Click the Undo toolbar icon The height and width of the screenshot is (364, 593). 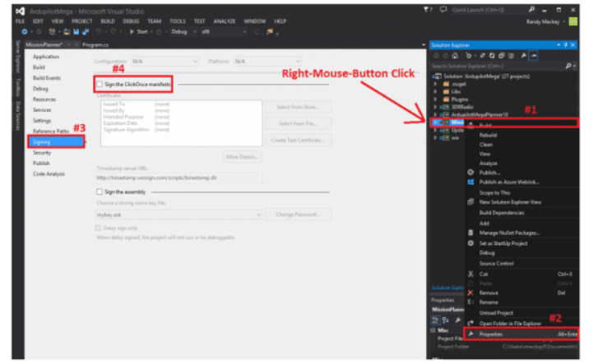[x=99, y=32]
